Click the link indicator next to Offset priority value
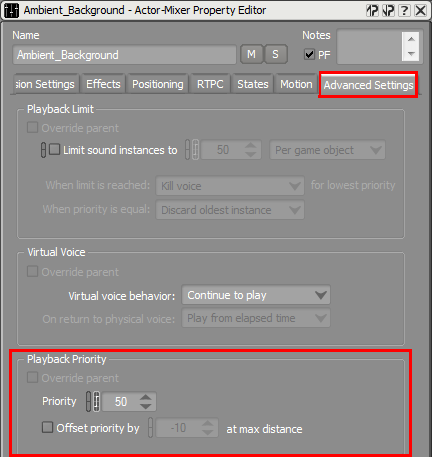This screenshot has height=457, width=432. point(151,428)
